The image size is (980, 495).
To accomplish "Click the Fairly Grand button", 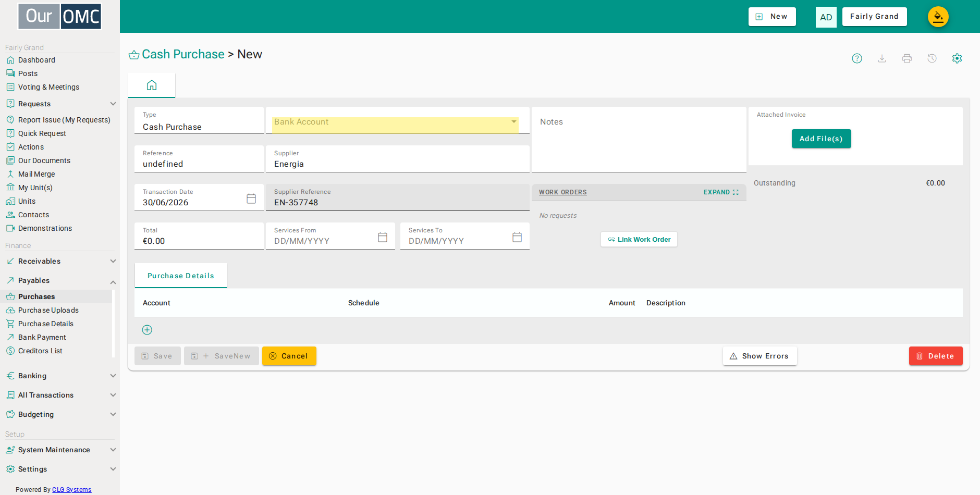I will click(x=874, y=17).
